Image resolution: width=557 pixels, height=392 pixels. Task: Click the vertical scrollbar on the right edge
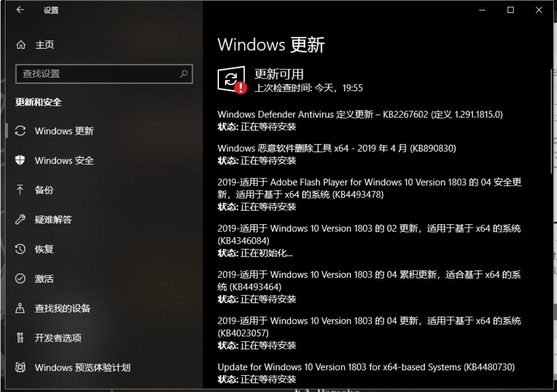pos(552,120)
